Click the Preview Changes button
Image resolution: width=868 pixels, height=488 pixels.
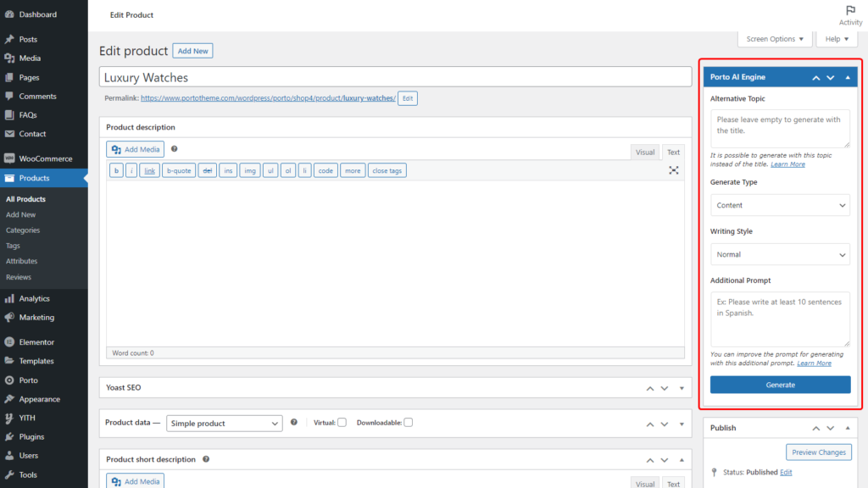click(818, 452)
